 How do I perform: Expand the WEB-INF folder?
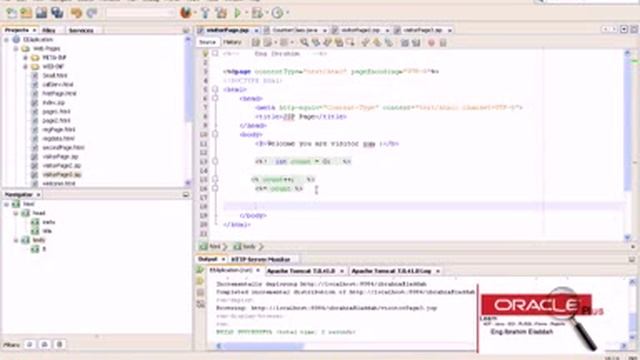tap(25, 67)
